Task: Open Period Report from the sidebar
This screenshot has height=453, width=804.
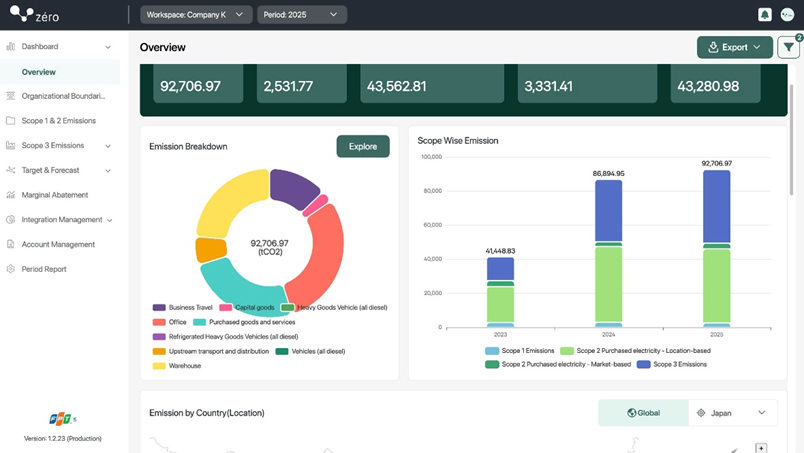Action: [44, 269]
